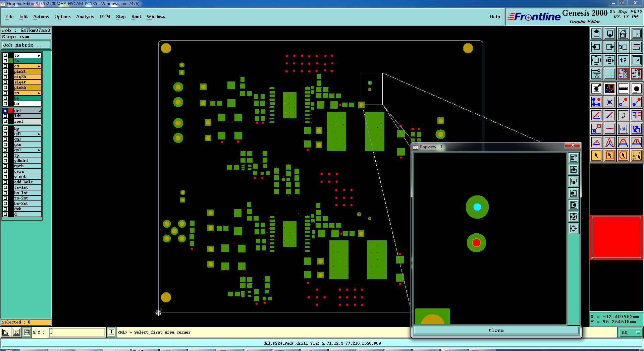
Task: Click the connected blue dots polyline tool
Action: coord(596,102)
